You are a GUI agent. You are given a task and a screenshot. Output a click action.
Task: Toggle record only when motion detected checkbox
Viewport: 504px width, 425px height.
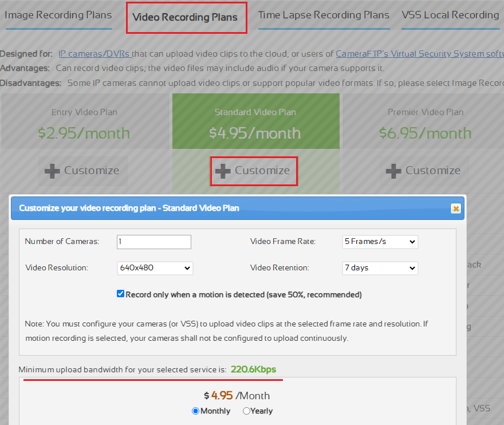[120, 294]
